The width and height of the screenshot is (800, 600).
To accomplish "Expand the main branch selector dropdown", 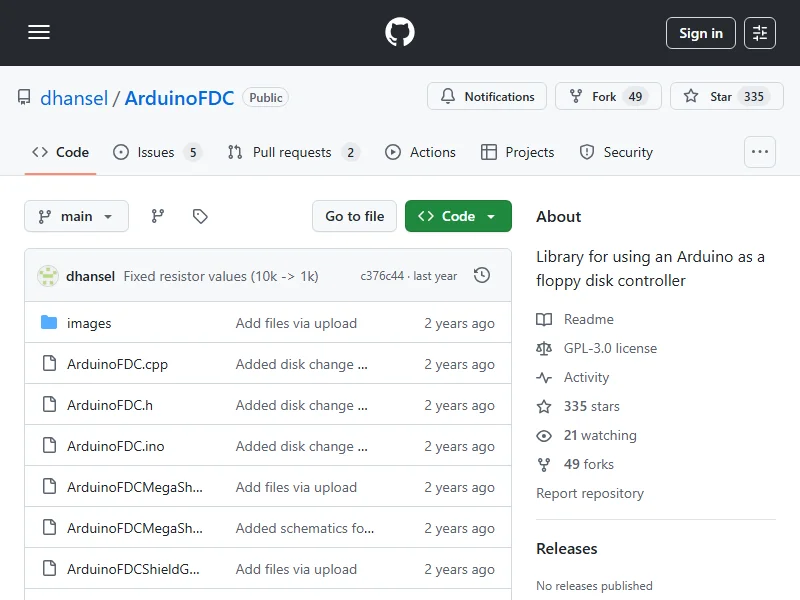I will click(x=76, y=216).
